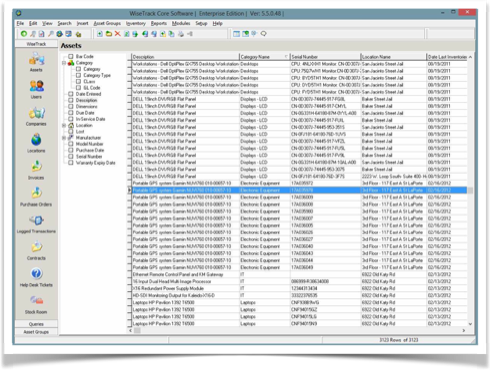Click the horizontal scrollbar right arrow
This screenshot has height=370, width=490.
pyautogui.click(x=464, y=330)
